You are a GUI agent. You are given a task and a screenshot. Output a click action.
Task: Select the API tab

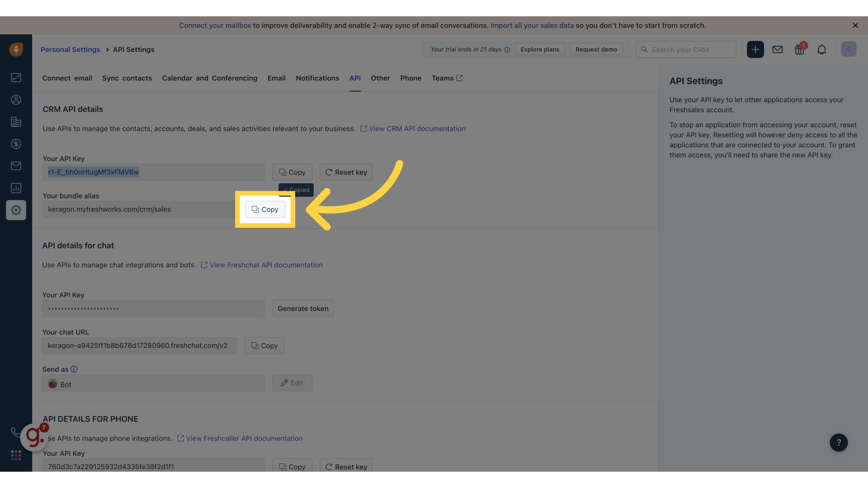coord(355,78)
